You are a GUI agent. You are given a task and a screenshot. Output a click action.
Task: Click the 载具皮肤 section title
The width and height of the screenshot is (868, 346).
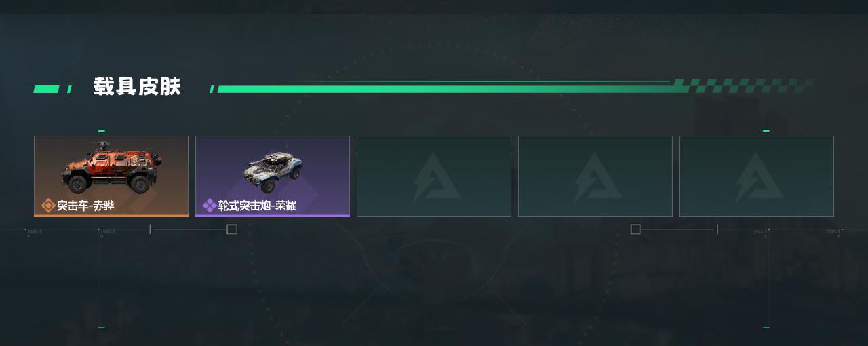[x=137, y=87]
